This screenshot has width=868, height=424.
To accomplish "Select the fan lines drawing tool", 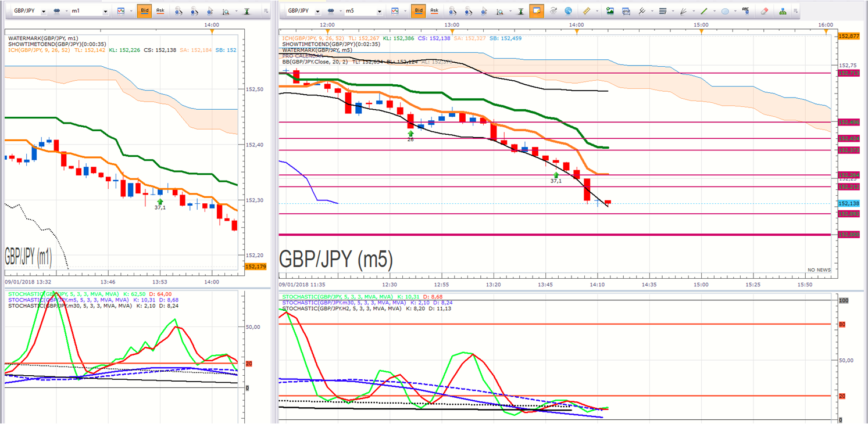I will [x=683, y=11].
